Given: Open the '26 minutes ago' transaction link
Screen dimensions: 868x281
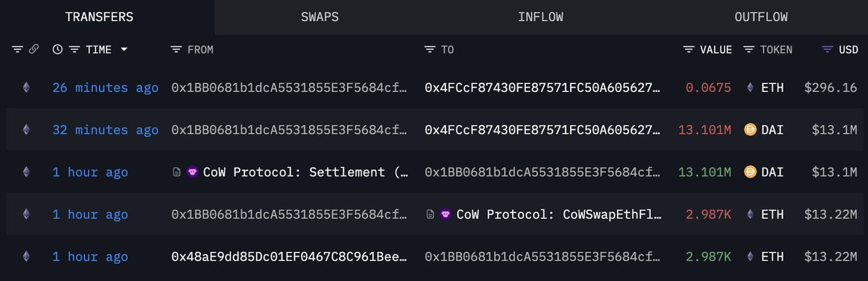Looking at the screenshot, I should 105,88.
